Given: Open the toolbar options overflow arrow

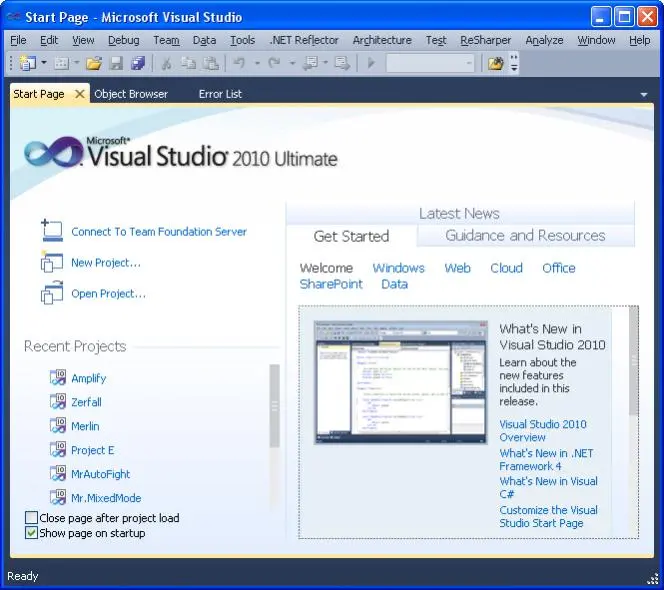Looking at the screenshot, I should pos(514,63).
